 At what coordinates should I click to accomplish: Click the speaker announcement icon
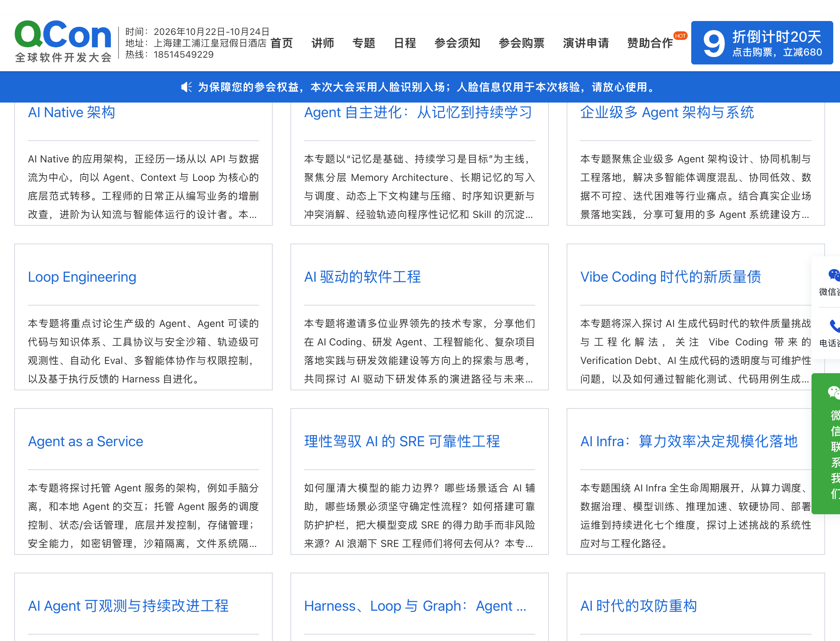tap(187, 87)
